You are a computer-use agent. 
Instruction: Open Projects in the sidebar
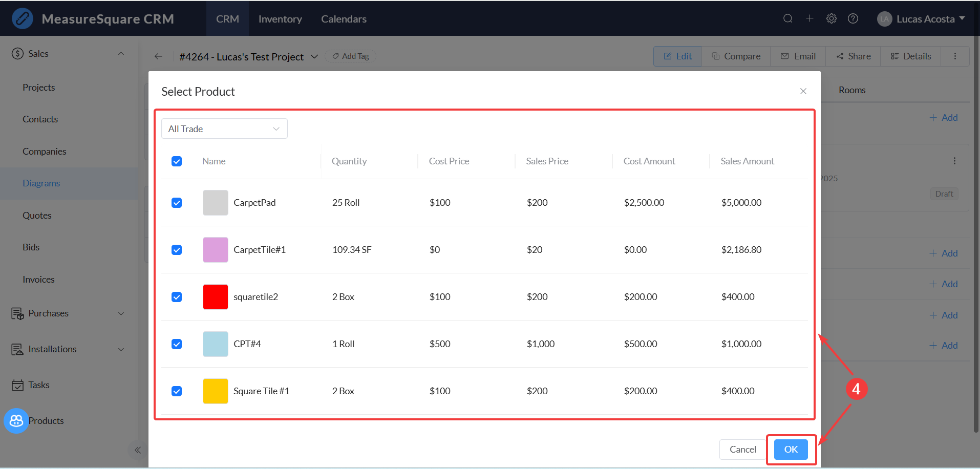tap(39, 88)
